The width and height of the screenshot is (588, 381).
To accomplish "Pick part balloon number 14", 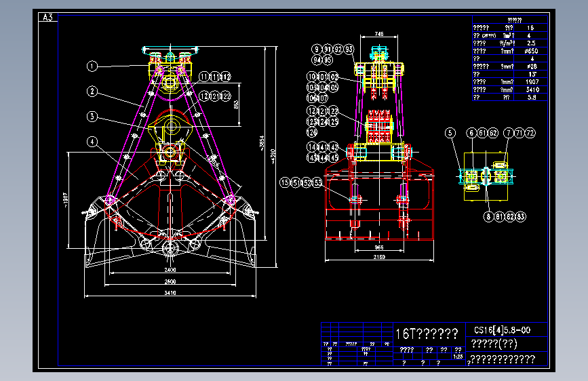I will tap(312, 147).
